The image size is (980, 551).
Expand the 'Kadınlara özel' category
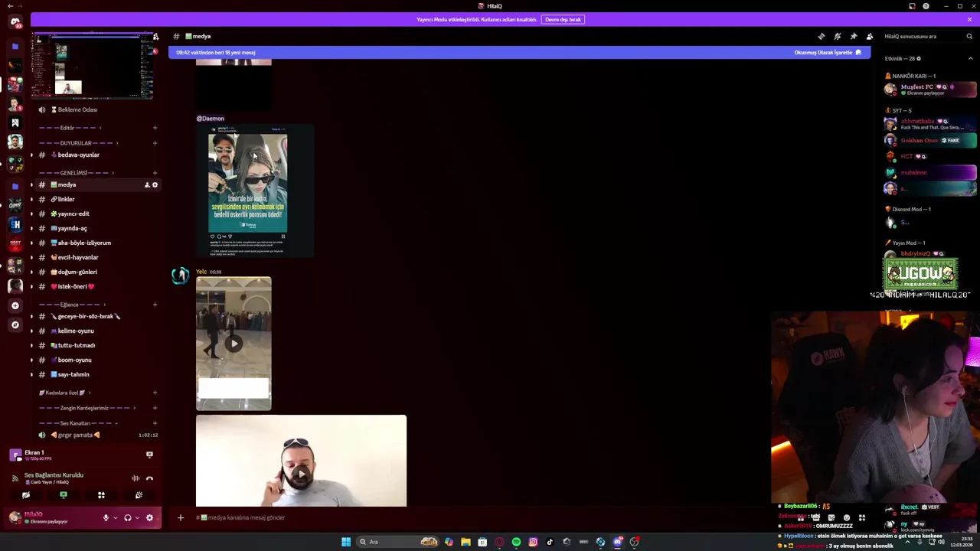pyautogui.click(x=65, y=393)
